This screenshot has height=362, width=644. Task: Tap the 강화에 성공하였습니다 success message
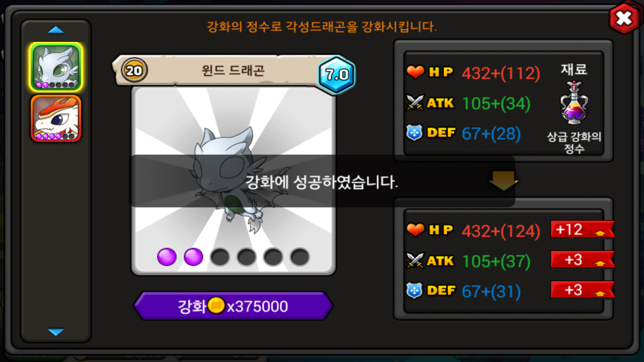[322, 182]
